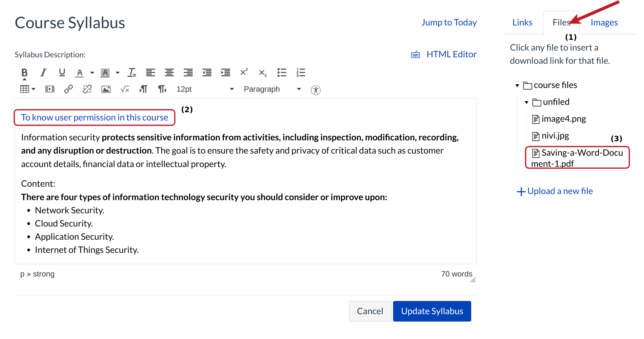The height and width of the screenshot is (339, 644).
Task: Open the math equation editor
Action: point(125,89)
